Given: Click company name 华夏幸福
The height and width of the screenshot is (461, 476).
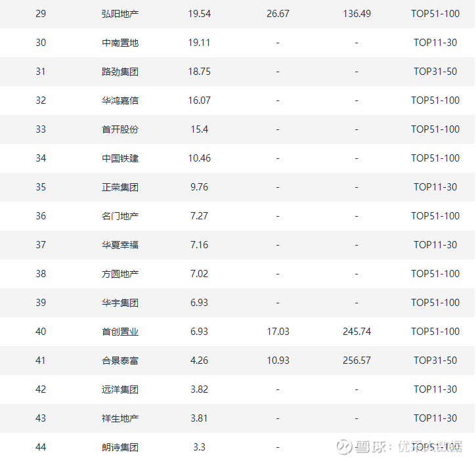Looking at the screenshot, I should click(120, 245).
